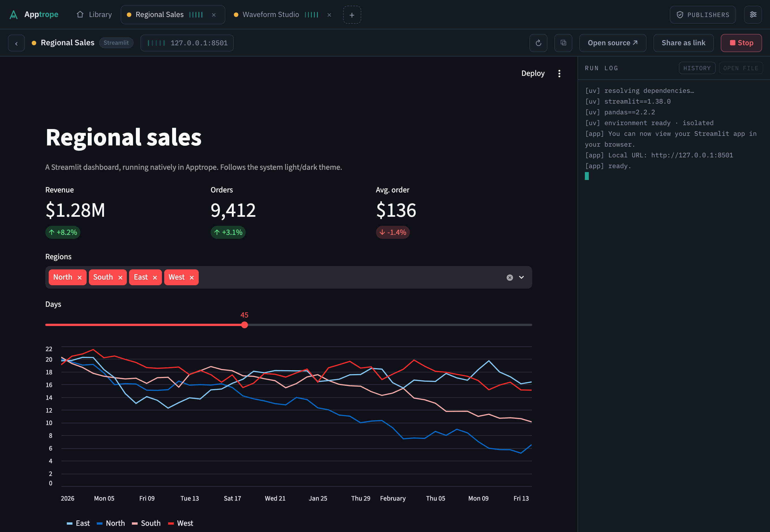Screen dimensions: 770x532
Task: Remove the West region tag
Action: coord(191,278)
